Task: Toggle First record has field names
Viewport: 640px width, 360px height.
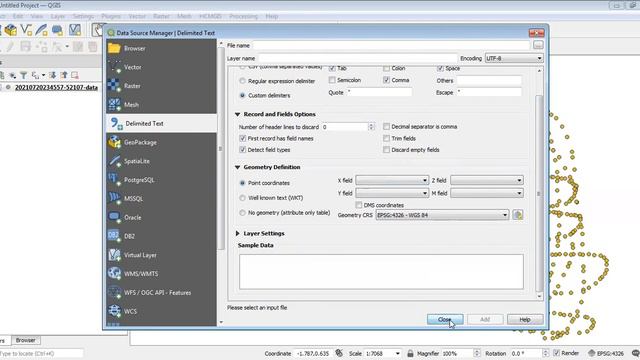Action: [x=242, y=138]
